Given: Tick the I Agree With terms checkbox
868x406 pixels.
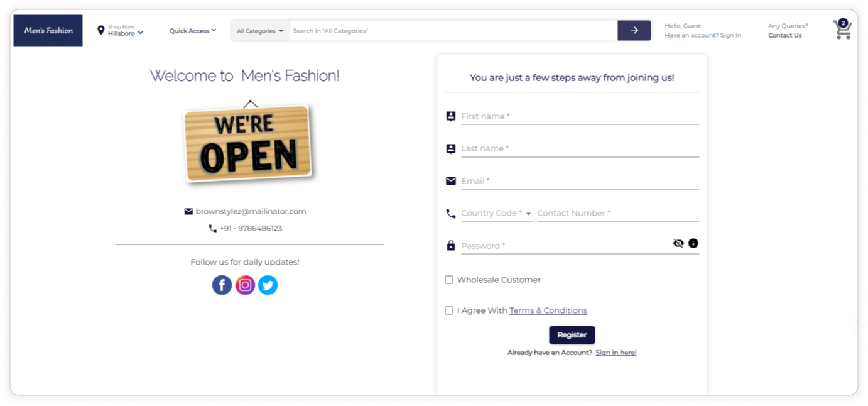Looking at the screenshot, I should (449, 310).
